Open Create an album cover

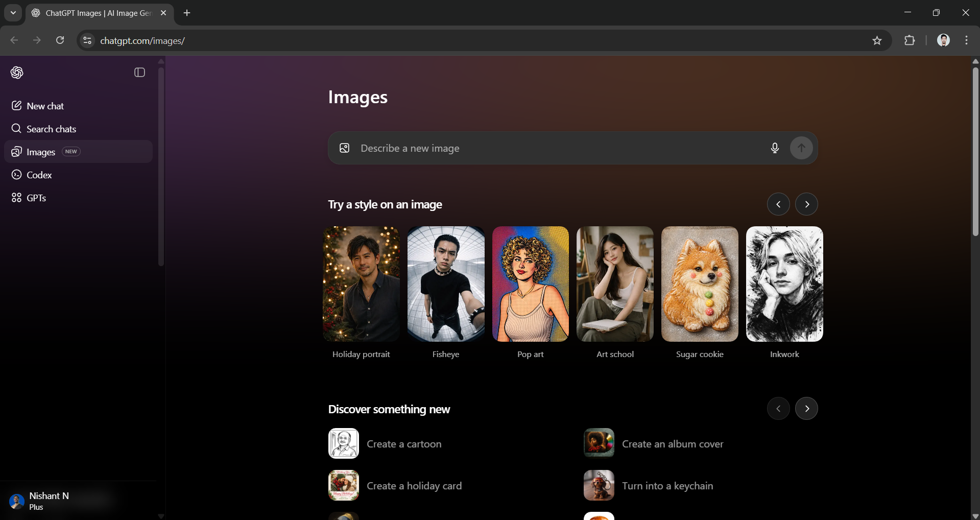(x=673, y=443)
